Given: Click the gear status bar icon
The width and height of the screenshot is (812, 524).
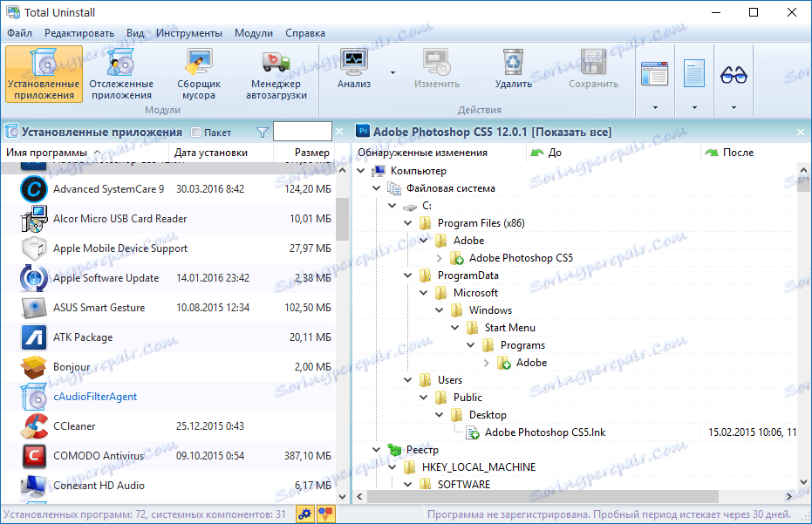Looking at the screenshot, I should click(x=305, y=514).
